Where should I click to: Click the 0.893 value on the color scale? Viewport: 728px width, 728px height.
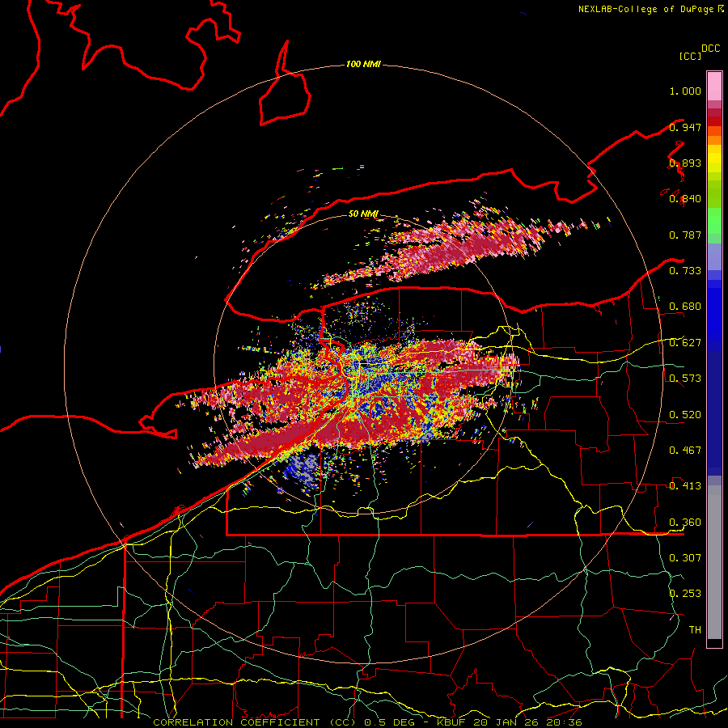pyautogui.click(x=685, y=163)
